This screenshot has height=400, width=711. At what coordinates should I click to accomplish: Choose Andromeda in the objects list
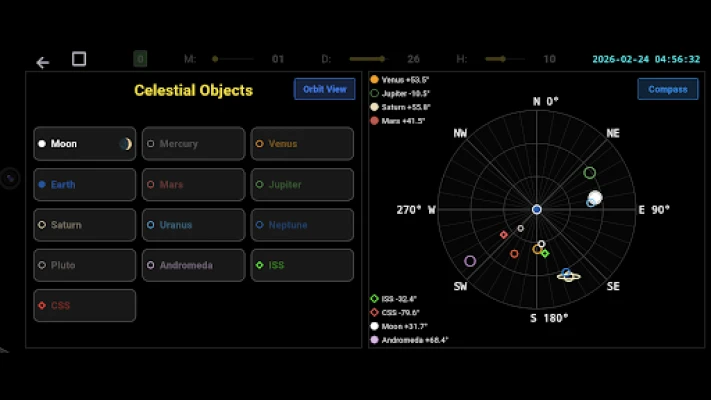[193, 266]
